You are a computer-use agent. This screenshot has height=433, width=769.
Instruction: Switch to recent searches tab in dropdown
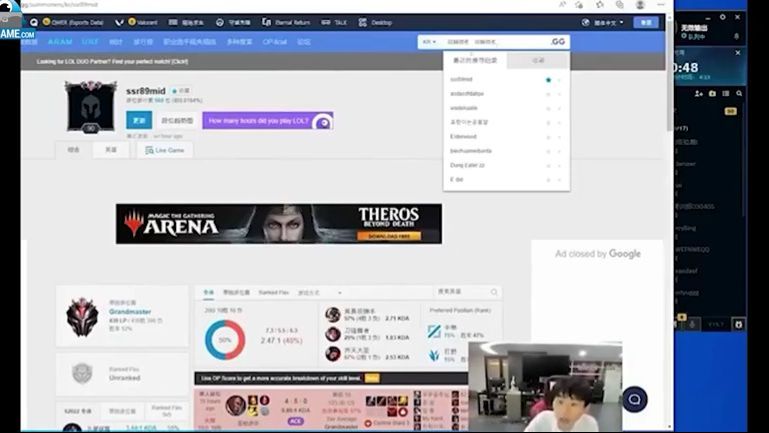pyautogui.click(x=475, y=60)
